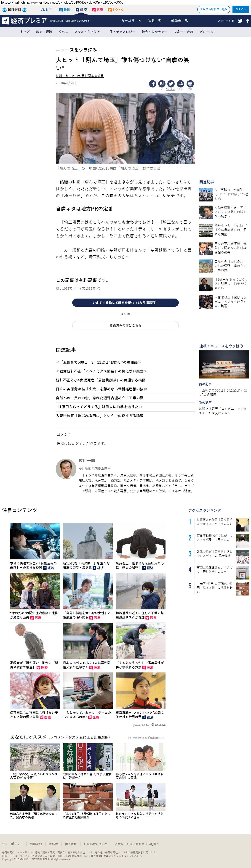Open related list item 自然への「畏れの念」
The image size is (251, 868).
tap(99, 398)
